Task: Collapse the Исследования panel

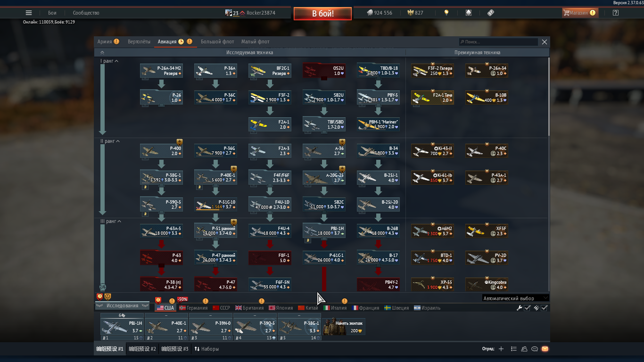Action: [122, 306]
